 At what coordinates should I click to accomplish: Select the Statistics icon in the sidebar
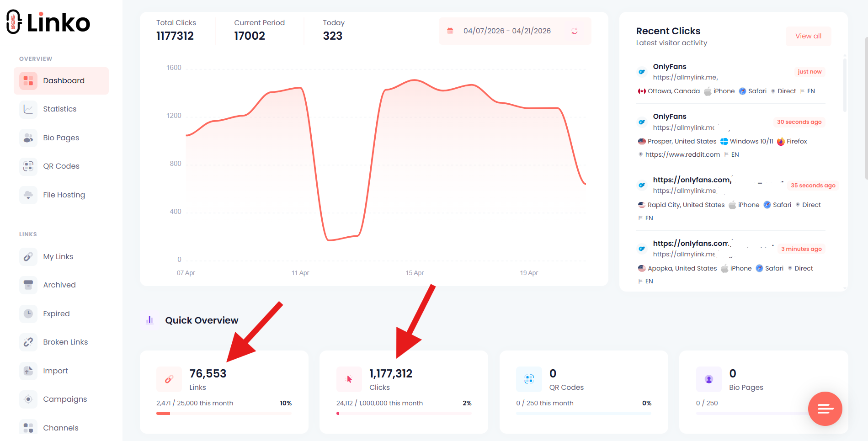28,109
